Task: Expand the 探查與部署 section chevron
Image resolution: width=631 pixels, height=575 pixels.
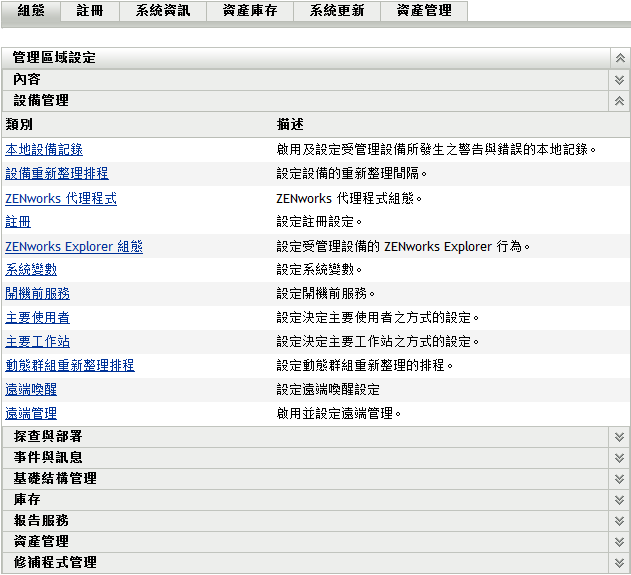Action: 619,437
